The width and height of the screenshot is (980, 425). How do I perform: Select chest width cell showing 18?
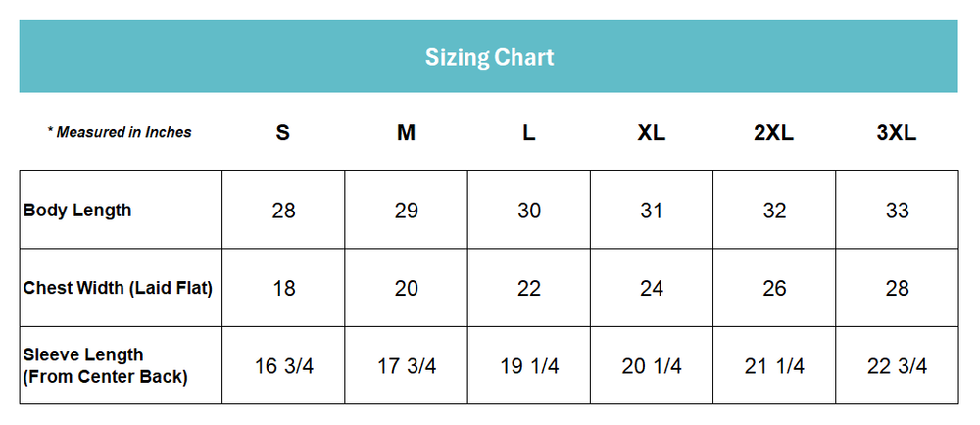point(283,288)
